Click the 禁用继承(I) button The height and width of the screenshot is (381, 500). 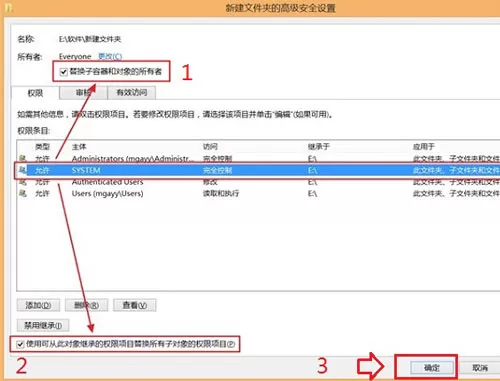43,325
